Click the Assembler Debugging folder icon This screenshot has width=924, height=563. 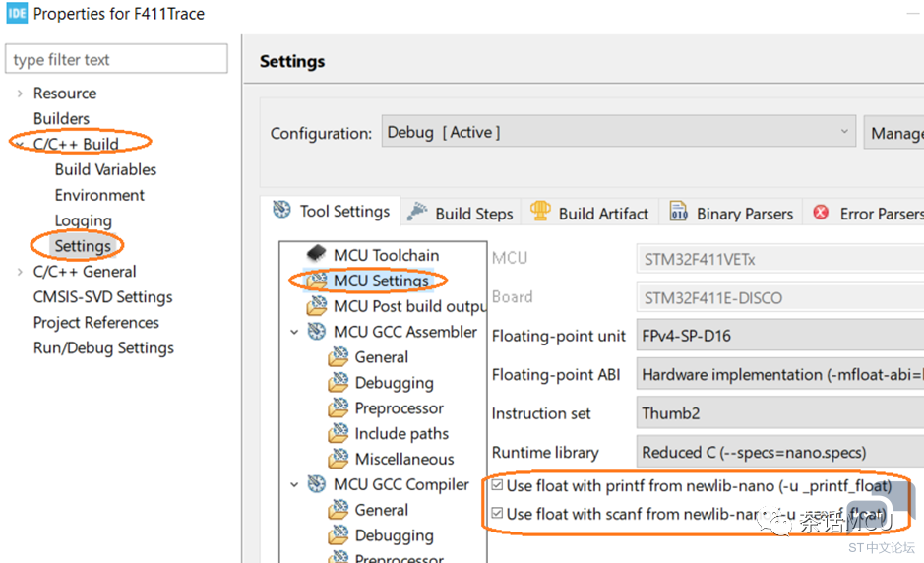pos(339,382)
